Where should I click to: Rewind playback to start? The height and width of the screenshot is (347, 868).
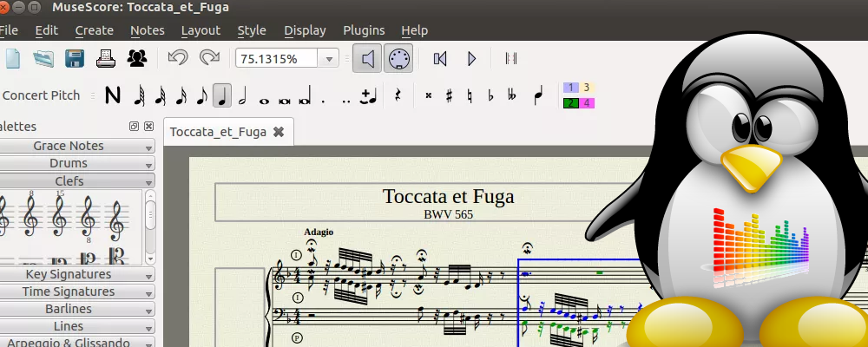point(440,58)
